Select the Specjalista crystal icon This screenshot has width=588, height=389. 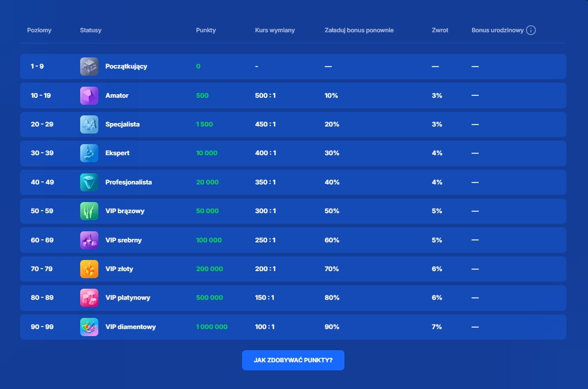89,124
